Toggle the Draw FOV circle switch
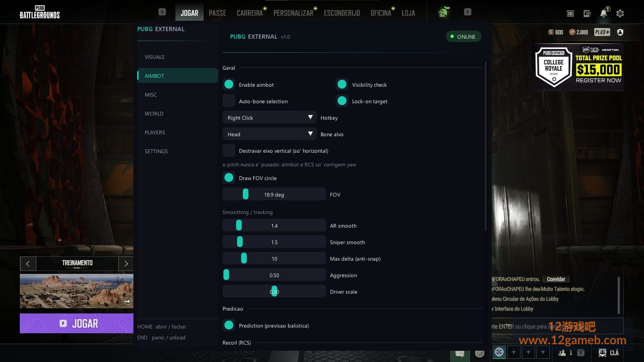This screenshot has width=644, height=362. (x=229, y=178)
